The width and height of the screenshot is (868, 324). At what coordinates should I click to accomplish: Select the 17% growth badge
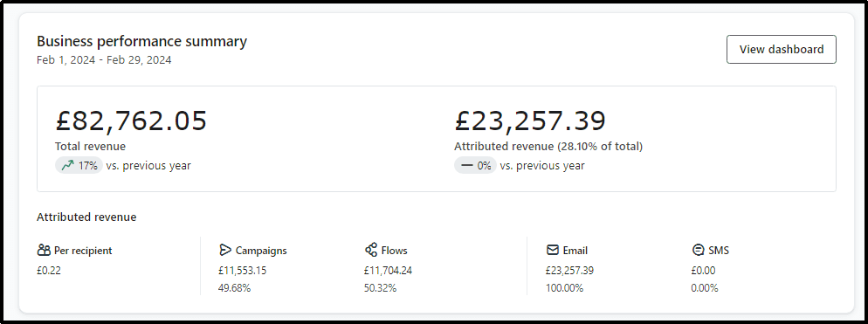tap(79, 165)
